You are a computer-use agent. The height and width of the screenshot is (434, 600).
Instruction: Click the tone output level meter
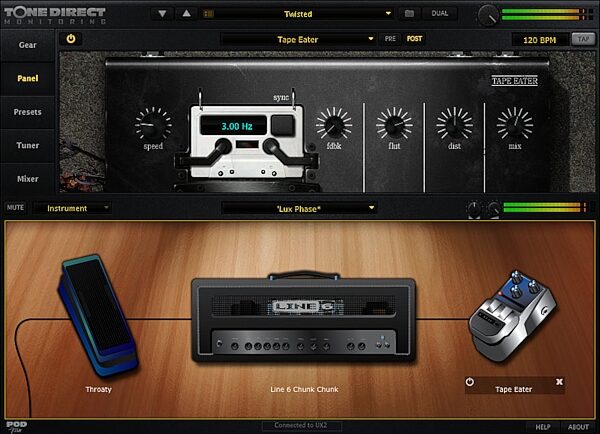tap(545, 208)
